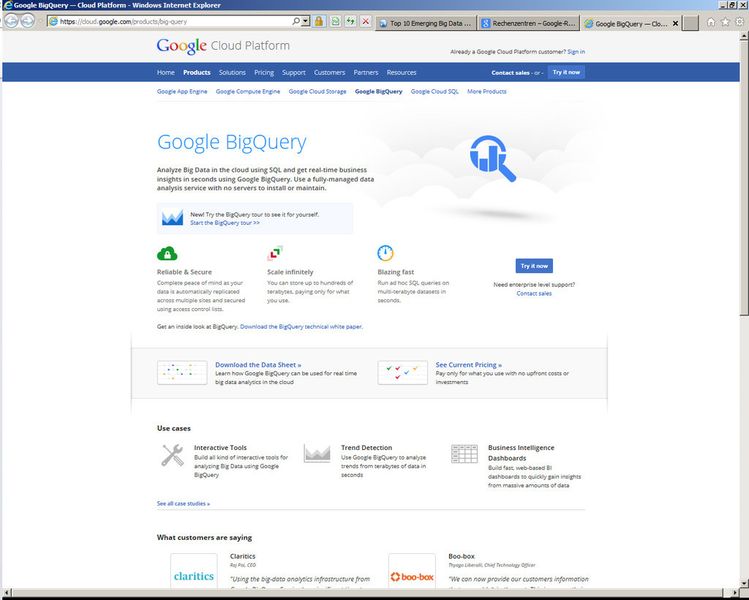Click the Blazing fast stopwatch icon

(x=385, y=253)
